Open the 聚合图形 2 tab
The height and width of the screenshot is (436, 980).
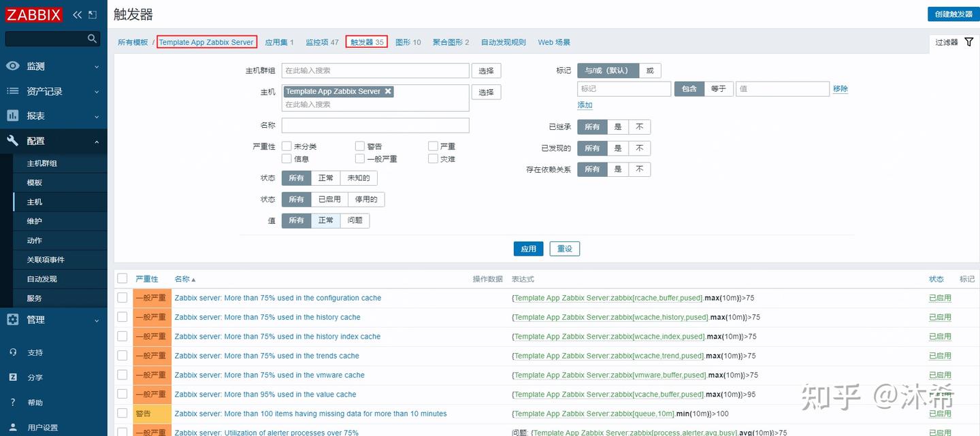click(x=451, y=42)
